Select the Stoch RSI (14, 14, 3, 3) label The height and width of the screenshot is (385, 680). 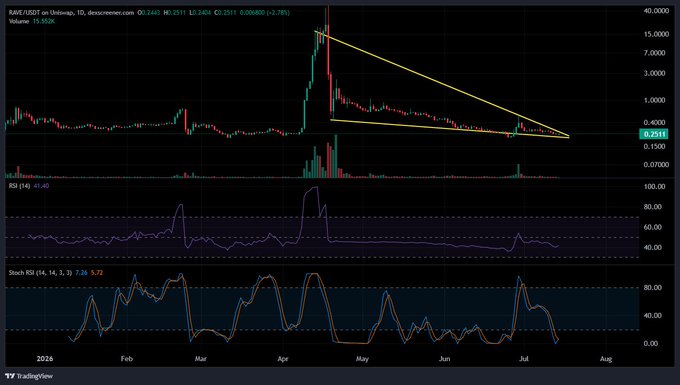pos(40,273)
